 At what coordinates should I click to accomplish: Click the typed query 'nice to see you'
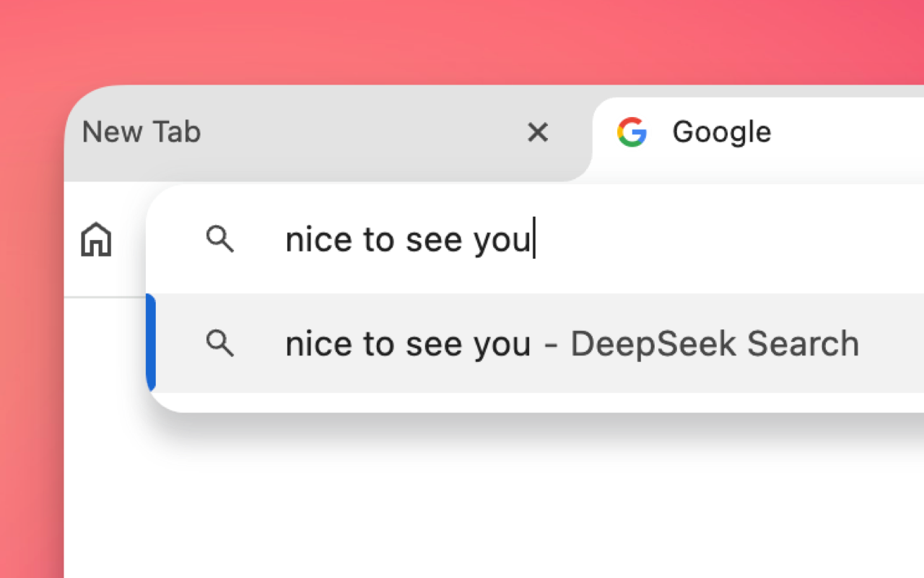(408, 241)
